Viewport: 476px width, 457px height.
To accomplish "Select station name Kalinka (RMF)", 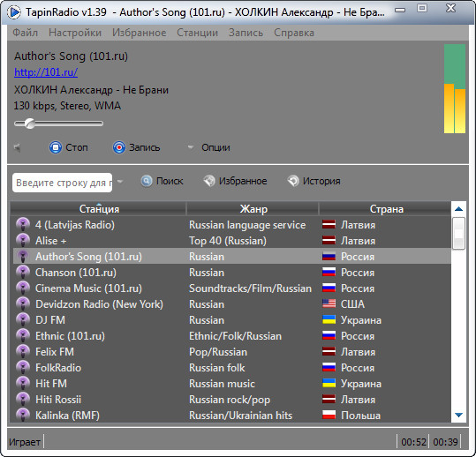I will click(x=67, y=416).
